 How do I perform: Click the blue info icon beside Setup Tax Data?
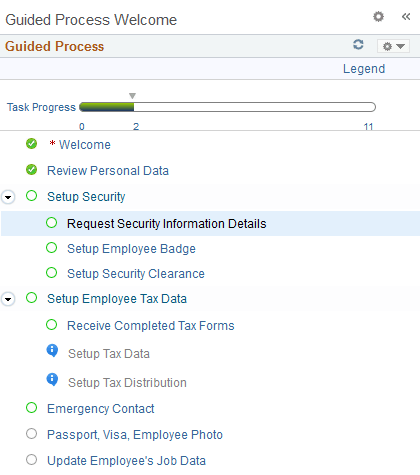point(52,351)
